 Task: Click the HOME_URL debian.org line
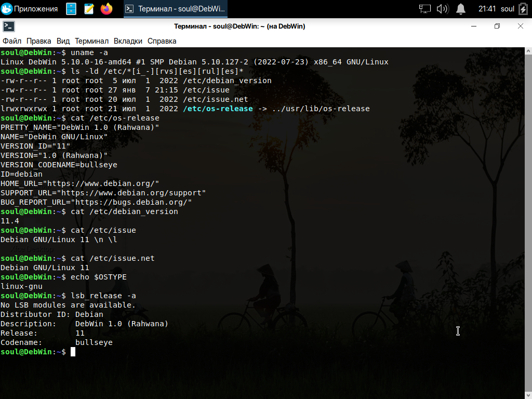(x=79, y=183)
